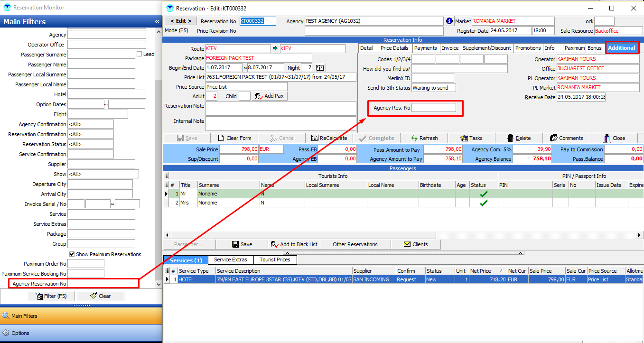This screenshot has height=343, width=644.
Task: Open the Reservation Status dropdown
Action: coord(90,144)
